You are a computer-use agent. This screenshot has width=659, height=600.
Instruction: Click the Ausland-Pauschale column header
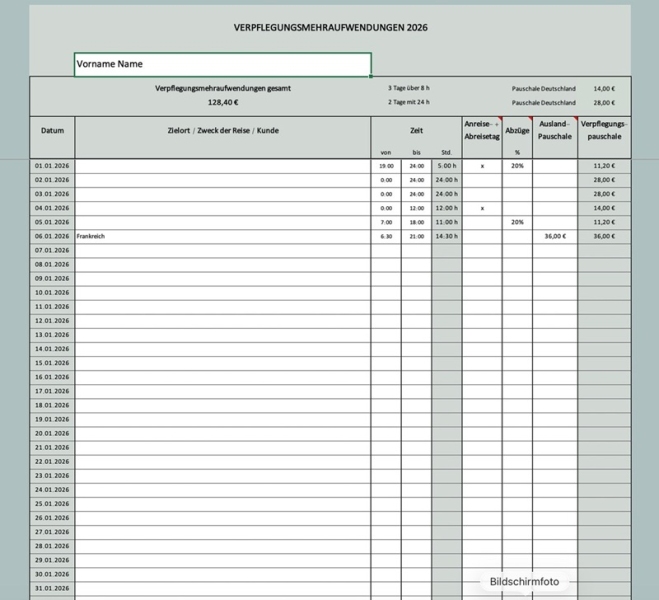pyautogui.click(x=554, y=130)
